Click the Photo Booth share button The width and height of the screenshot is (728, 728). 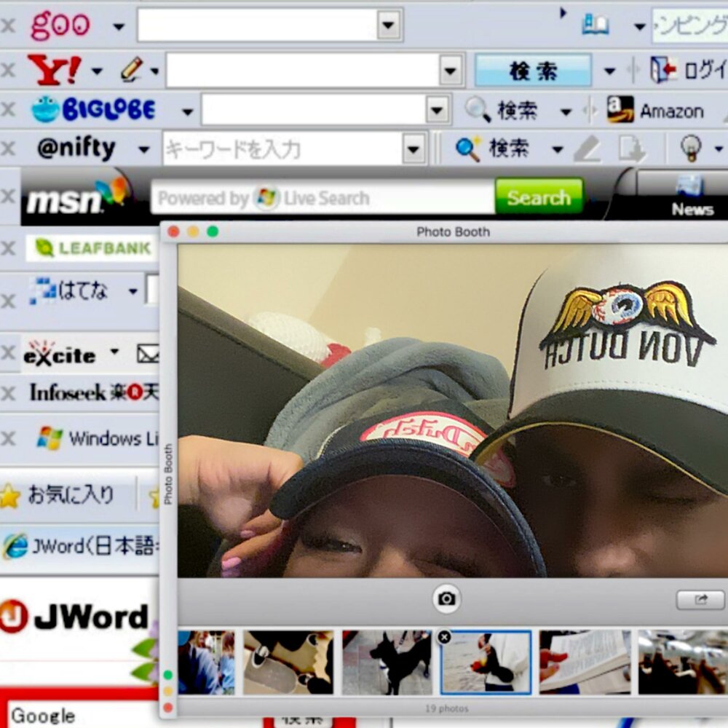(700, 599)
